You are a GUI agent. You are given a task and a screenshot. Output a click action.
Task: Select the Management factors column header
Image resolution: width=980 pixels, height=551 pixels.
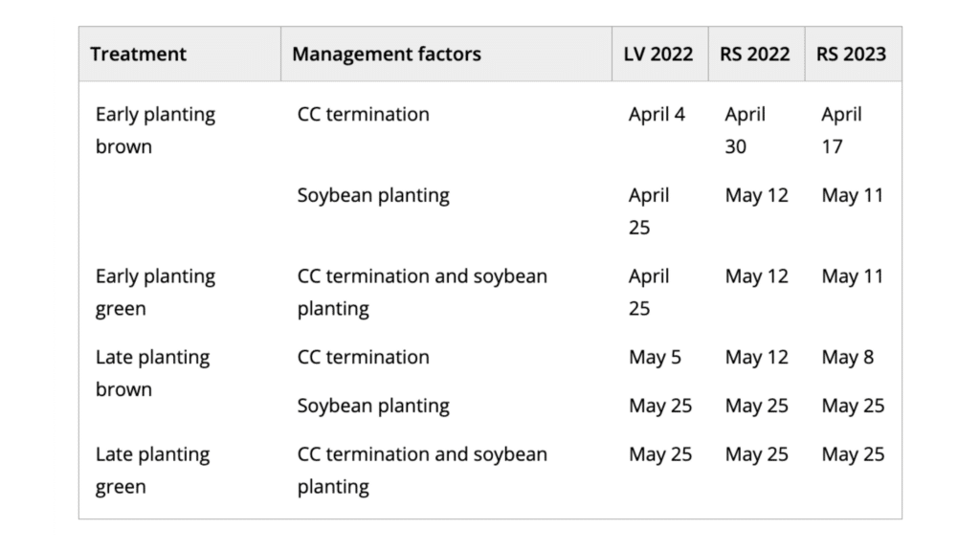[x=386, y=54]
